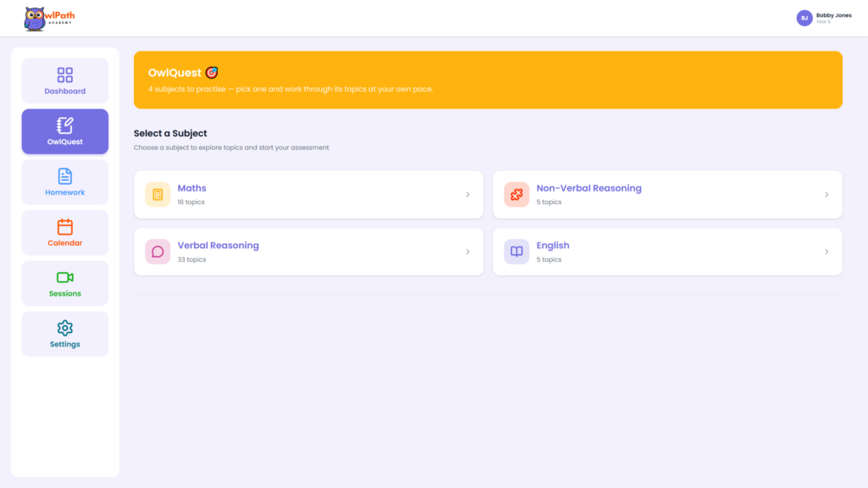The height and width of the screenshot is (488, 868).
Task: Open the Verbal Reasoning subject title
Action: point(218,245)
